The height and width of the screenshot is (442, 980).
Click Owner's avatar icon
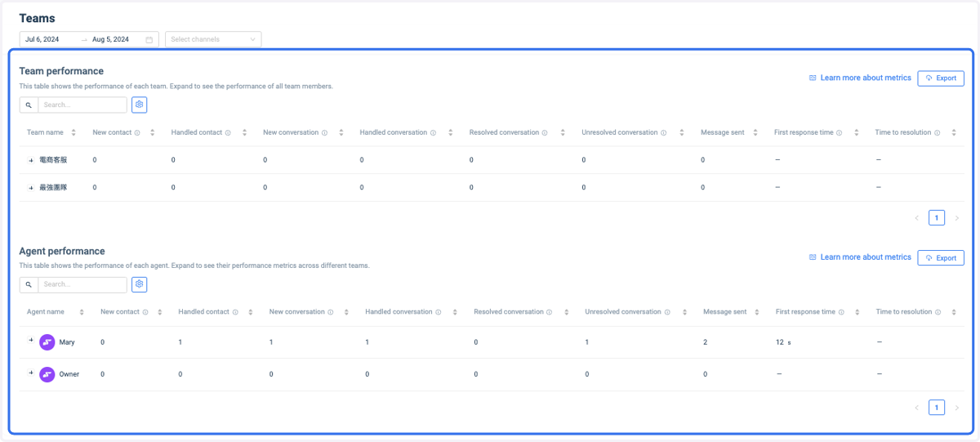pyautogui.click(x=47, y=374)
